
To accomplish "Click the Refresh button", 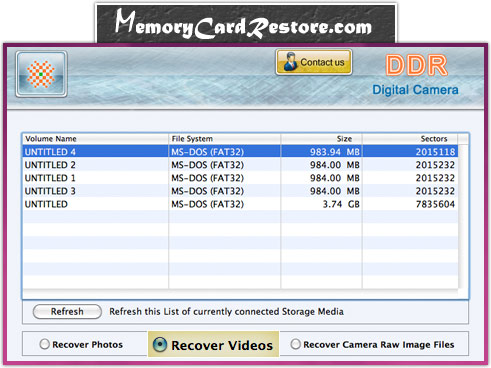I will pos(67,312).
